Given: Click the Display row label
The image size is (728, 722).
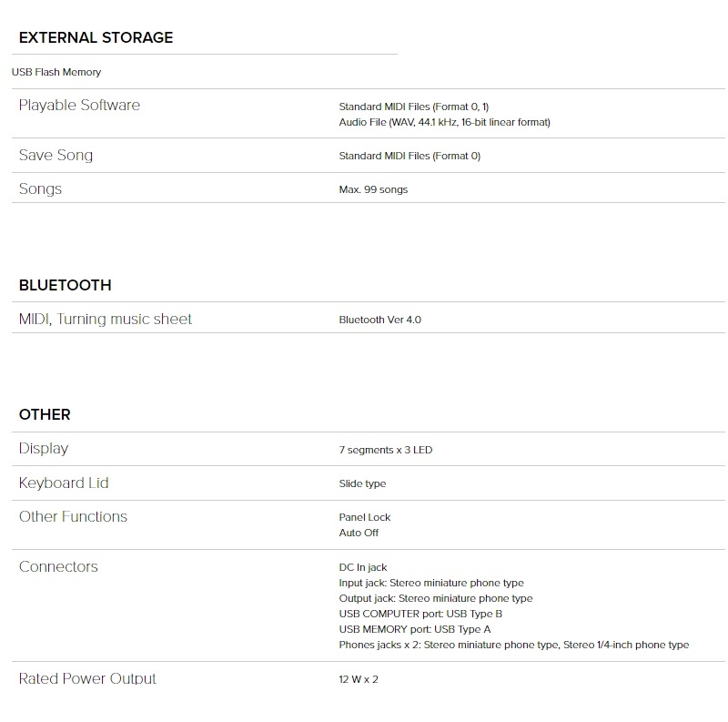Looking at the screenshot, I should click(x=44, y=448).
